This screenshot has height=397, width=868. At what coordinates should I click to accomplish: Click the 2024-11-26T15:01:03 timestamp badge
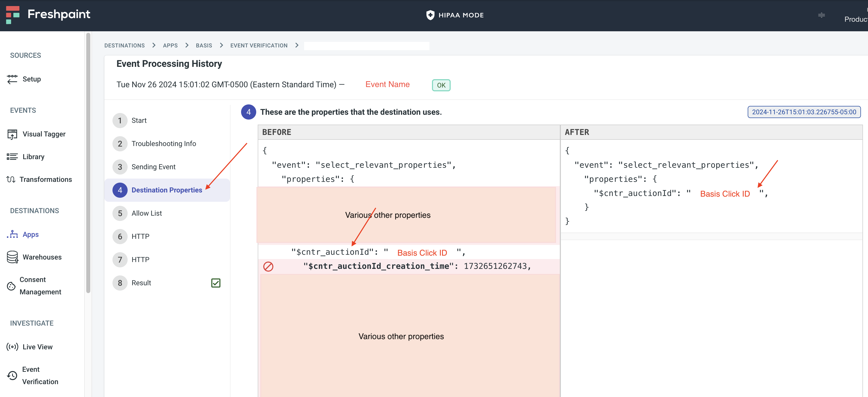(x=804, y=112)
